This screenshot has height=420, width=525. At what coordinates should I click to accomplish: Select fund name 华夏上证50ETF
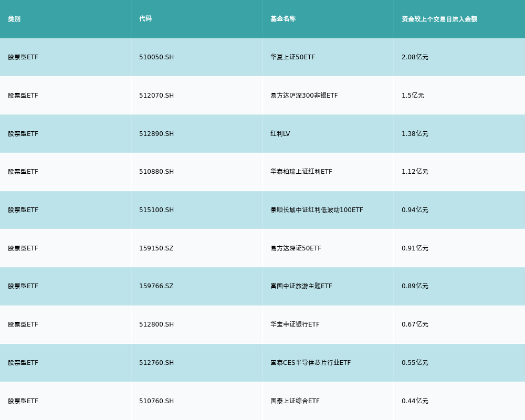[292, 57]
